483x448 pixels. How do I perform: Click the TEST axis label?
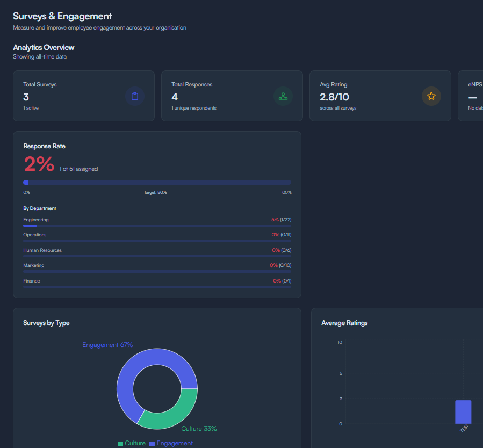tap(464, 428)
